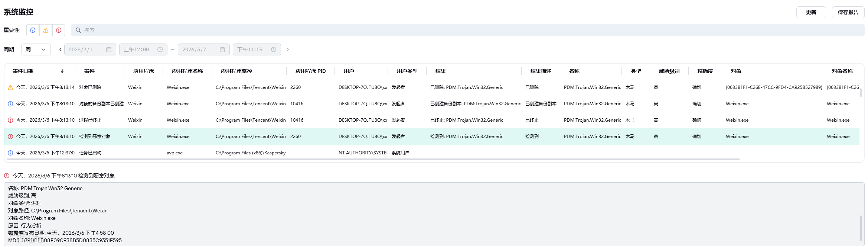The height and width of the screenshot is (247, 868).
Task: Select the 进程已终止 event row
Action: coord(90,120)
